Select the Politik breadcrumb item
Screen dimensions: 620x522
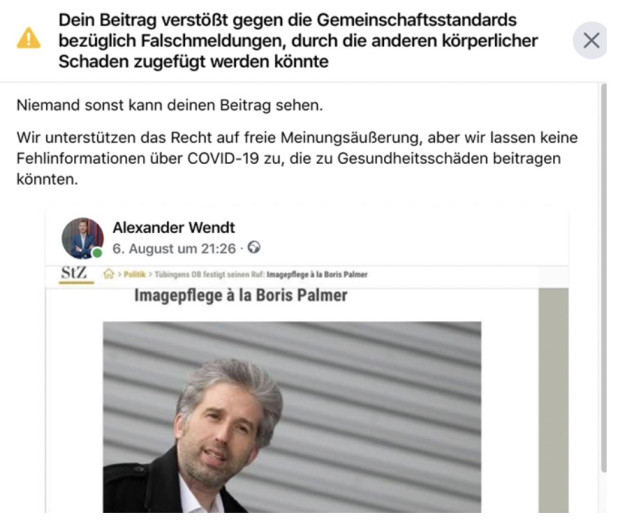(134, 274)
